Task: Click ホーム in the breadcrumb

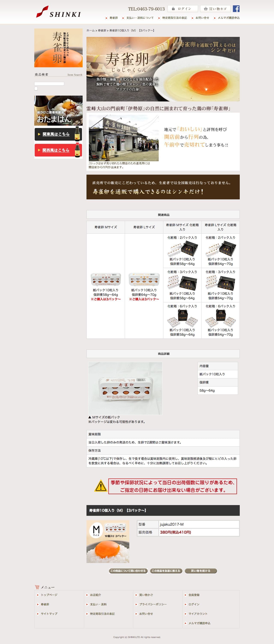Action: (90, 30)
